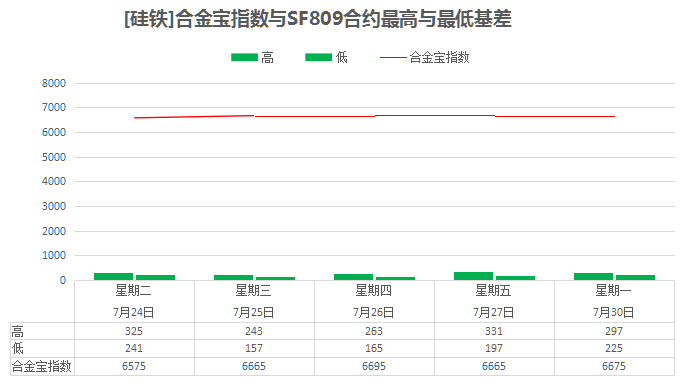Click the date label 7月25日
This screenshot has width=684, height=387.
click(x=253, y=312)
